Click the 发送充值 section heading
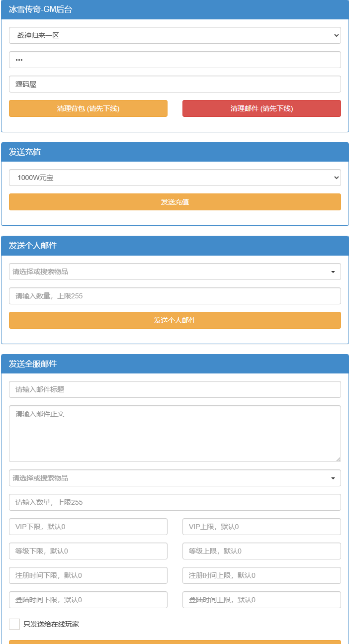 point(25,152)
